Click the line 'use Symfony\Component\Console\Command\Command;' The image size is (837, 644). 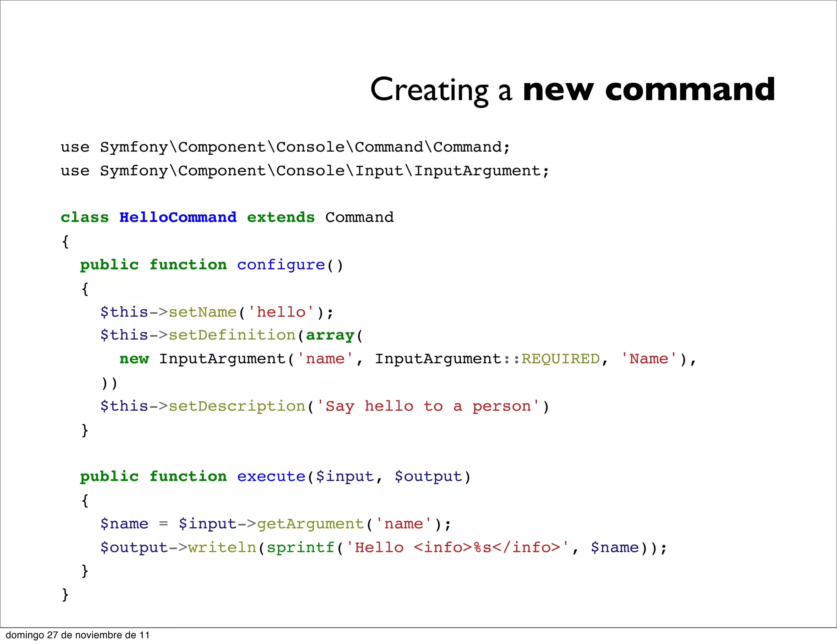[286, 147]
